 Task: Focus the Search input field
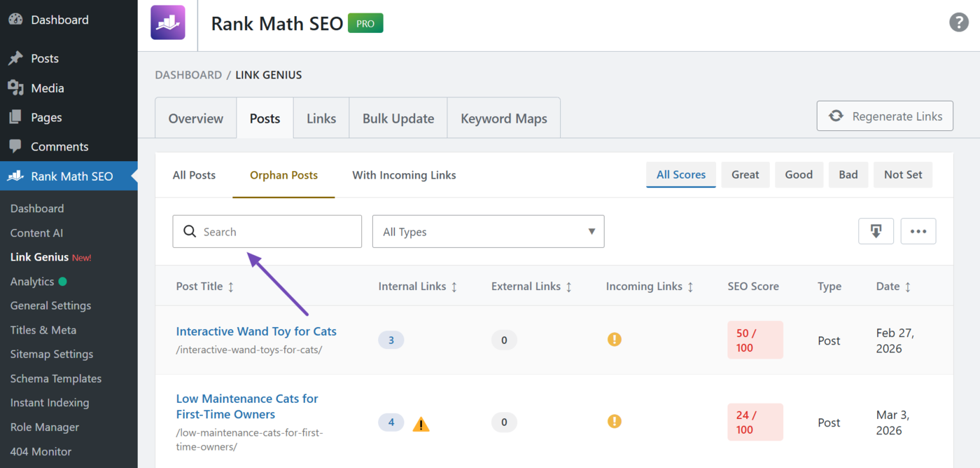coord(267,231)
